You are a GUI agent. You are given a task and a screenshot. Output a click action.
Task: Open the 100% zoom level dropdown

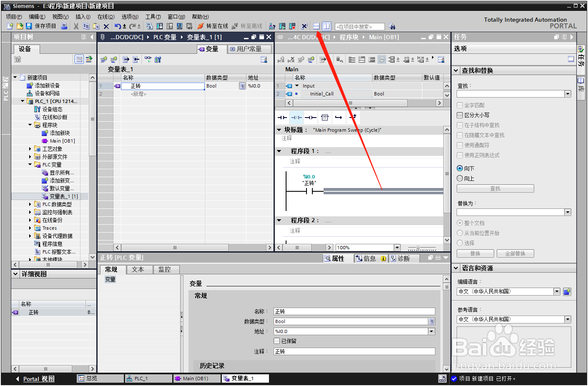coord(397,248)
